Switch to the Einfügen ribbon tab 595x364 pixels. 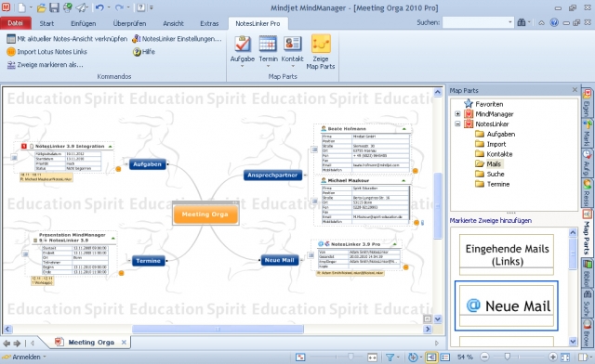pyautogui.click(x=83, y=23)
